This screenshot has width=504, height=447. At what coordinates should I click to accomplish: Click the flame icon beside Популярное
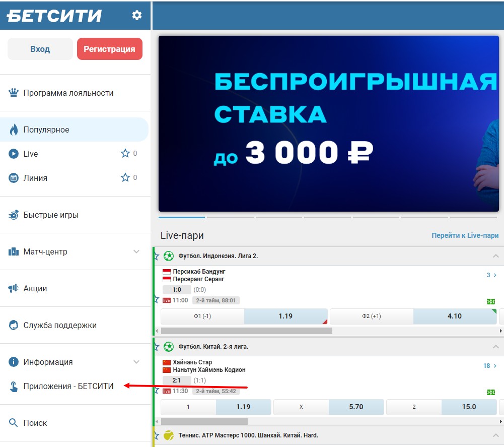[14, 130]
